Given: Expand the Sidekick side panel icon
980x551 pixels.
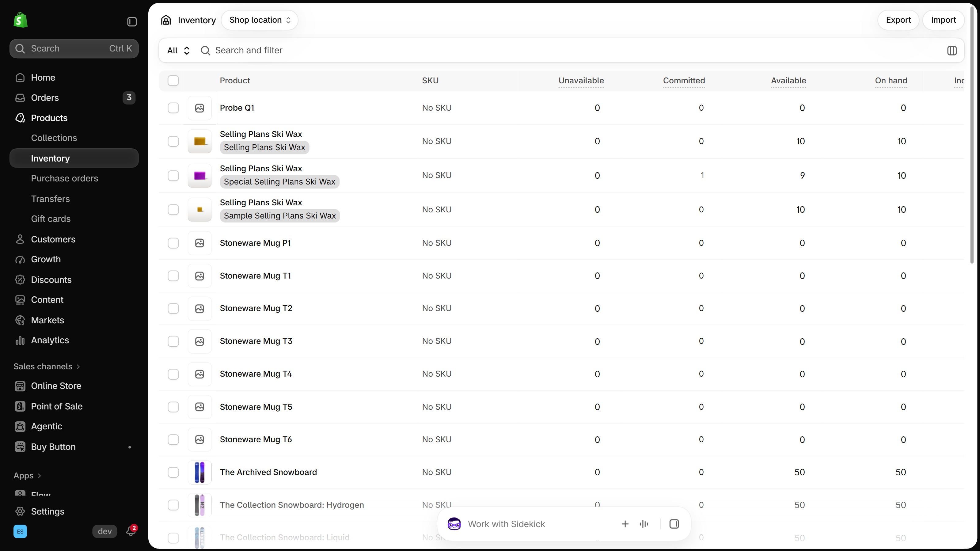Looking at the screenshot, I should (x=674, y=524).
